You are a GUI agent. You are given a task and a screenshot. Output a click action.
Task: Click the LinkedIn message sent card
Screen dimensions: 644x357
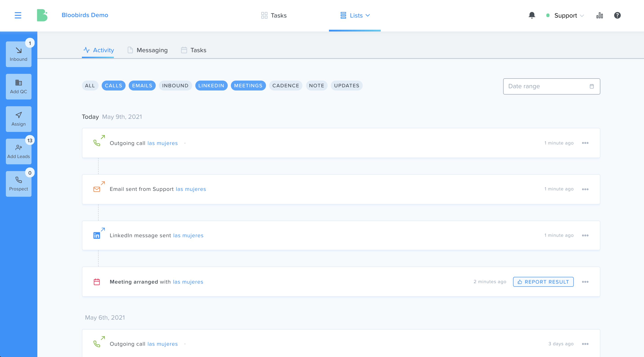tap(341, 235)
